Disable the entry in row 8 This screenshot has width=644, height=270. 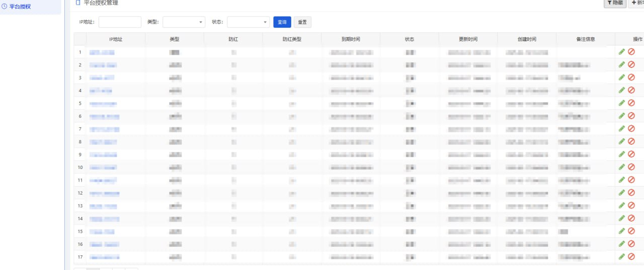tap(631, 141)
